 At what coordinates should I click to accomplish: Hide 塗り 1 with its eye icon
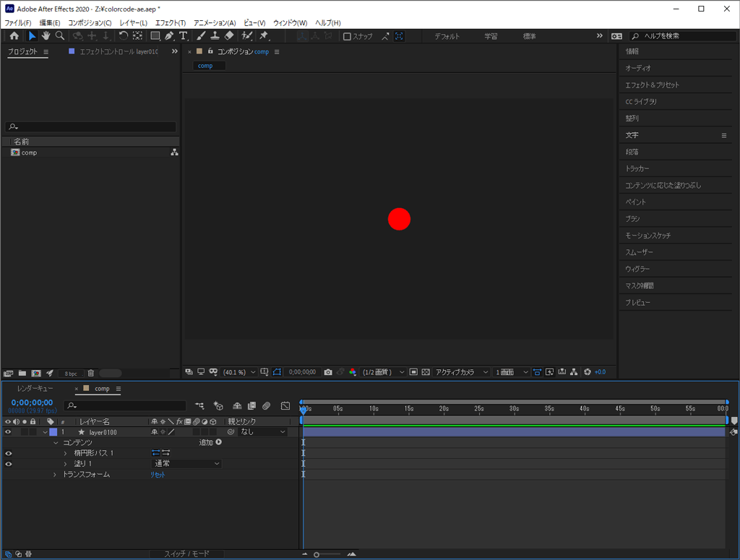(8, 464)
